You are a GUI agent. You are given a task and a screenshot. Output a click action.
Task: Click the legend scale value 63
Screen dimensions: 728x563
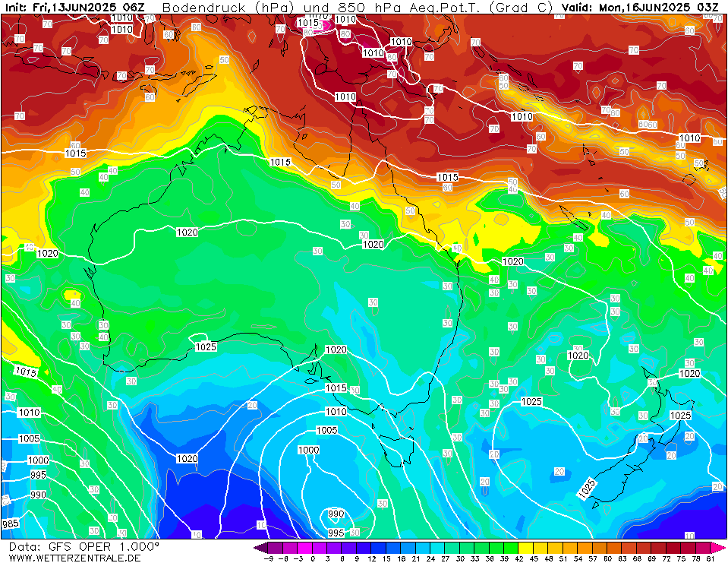pyautogui.click(x=622, y=558)
